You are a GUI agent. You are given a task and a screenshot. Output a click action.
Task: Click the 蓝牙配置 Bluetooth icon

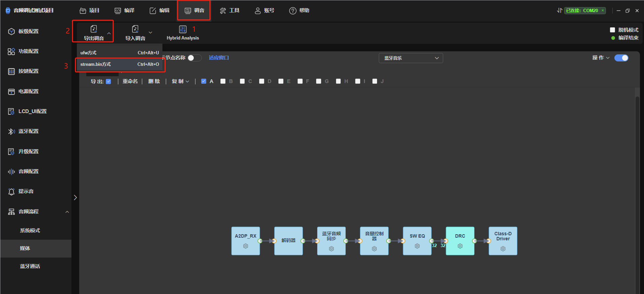point(11,131)
